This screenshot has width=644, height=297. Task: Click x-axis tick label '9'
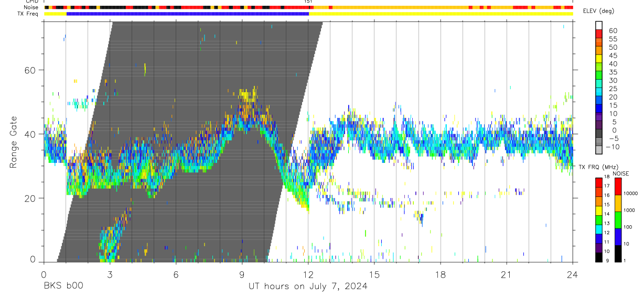242,274
